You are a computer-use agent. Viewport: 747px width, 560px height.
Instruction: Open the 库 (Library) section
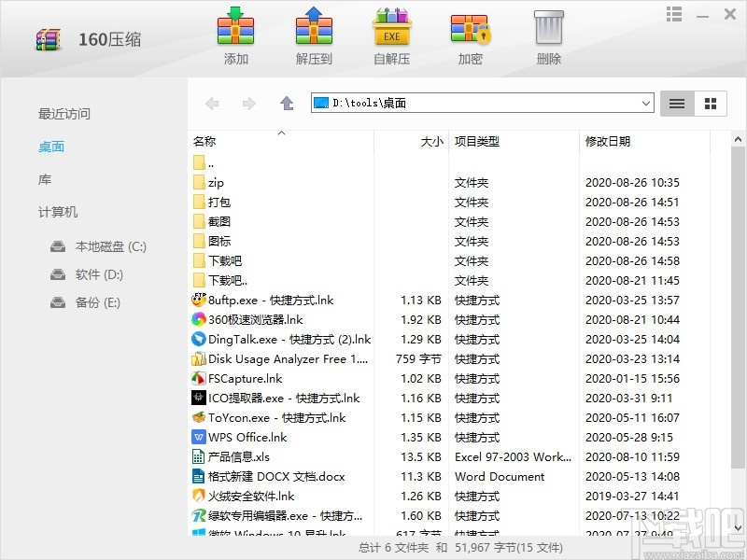click(44, 179)
